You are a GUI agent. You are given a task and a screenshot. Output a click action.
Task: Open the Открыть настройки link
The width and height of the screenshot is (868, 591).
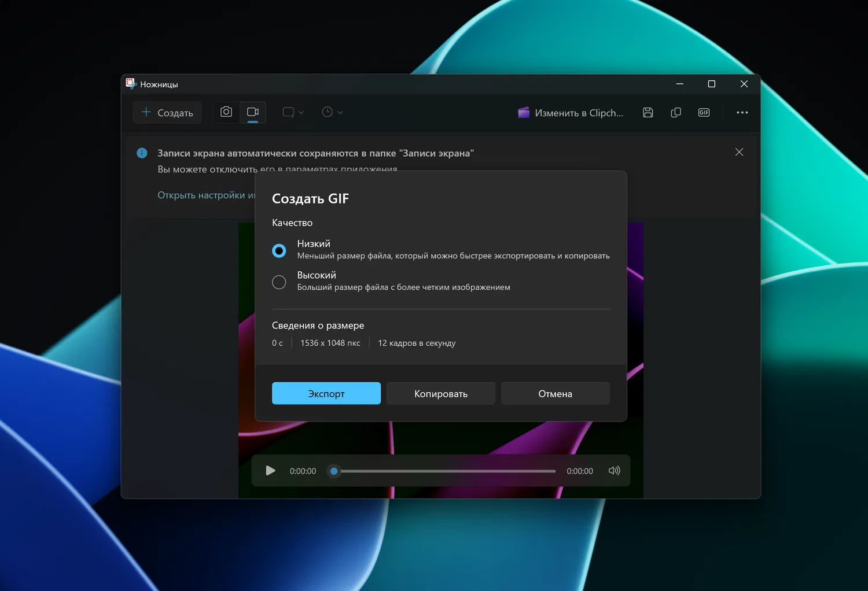[x=206, y=195]
